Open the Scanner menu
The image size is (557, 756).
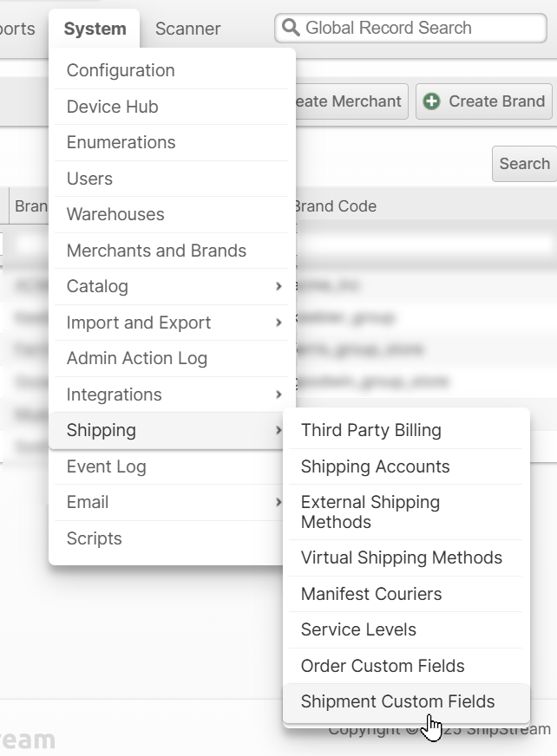click(187, 29)
